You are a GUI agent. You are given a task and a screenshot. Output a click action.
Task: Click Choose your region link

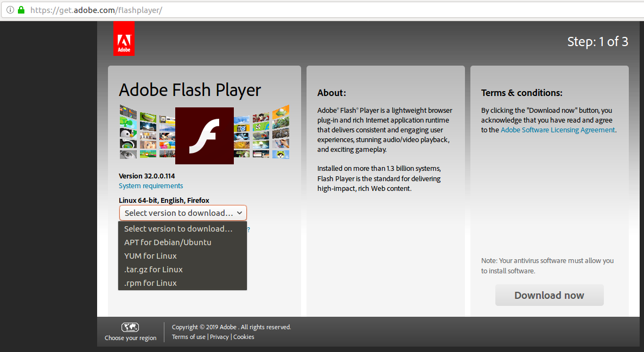point(131,337)
